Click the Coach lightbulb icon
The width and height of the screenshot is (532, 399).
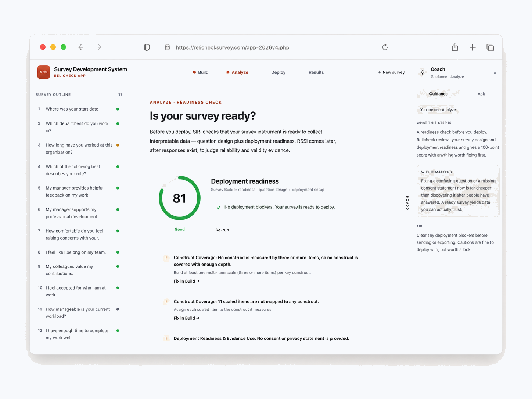(x=423, y=72)
